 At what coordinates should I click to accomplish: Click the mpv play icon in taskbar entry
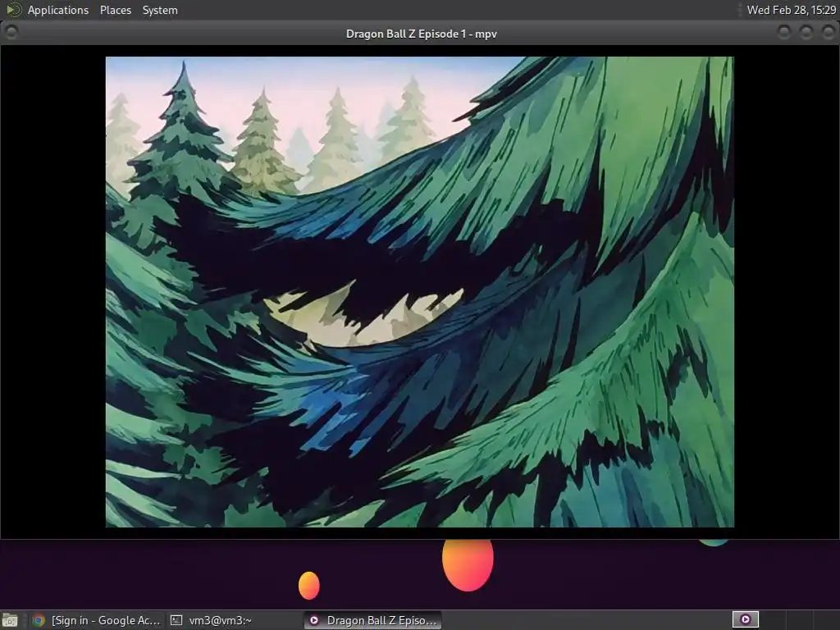point(314,620)
